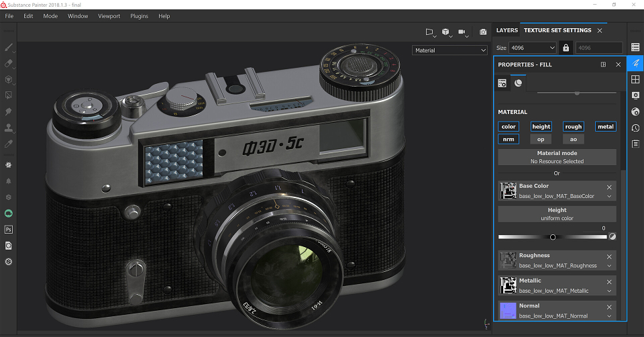
Task: Expand the Base Color resource chevron
Action: (609, 197)
